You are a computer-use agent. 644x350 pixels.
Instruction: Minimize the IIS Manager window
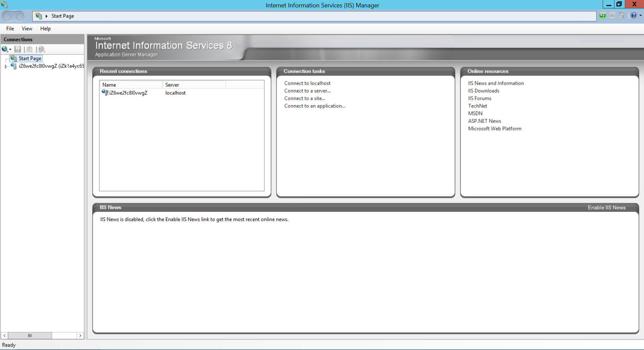608,4
